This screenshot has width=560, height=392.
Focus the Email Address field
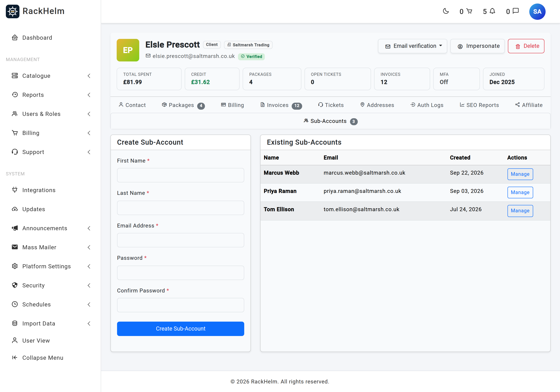[180, 240]
